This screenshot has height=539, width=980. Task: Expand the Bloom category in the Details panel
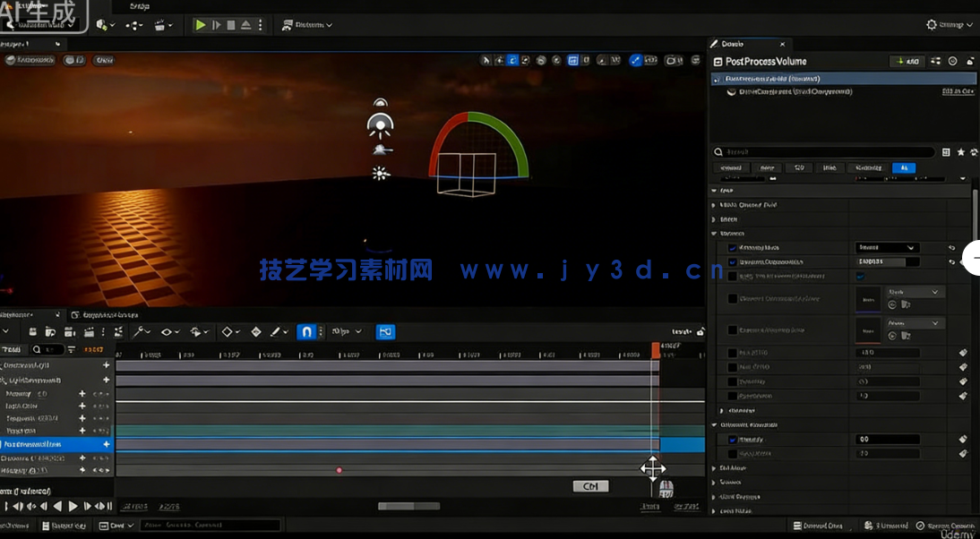pos(713,219)
